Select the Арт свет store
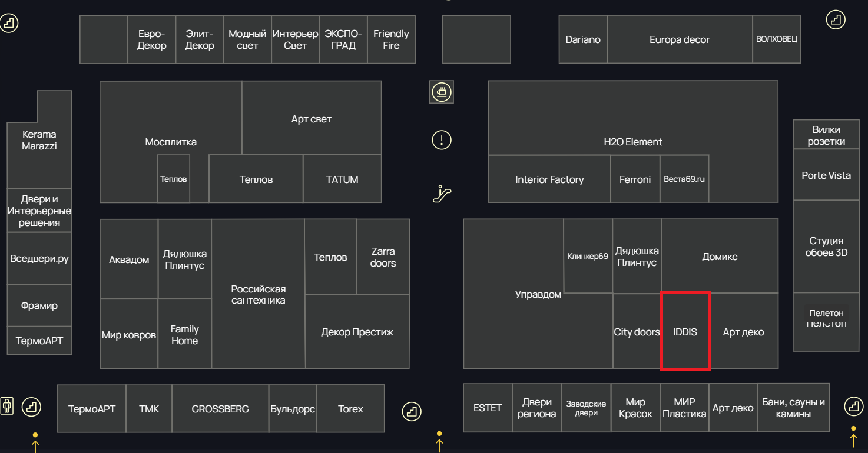 click(x=312, y=119)
